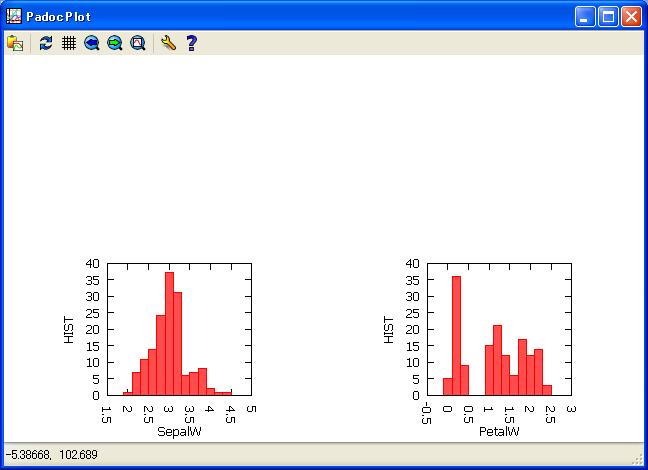Click the PetalW x-axis label
The image size is (648, 470).
tap(499, 431)
